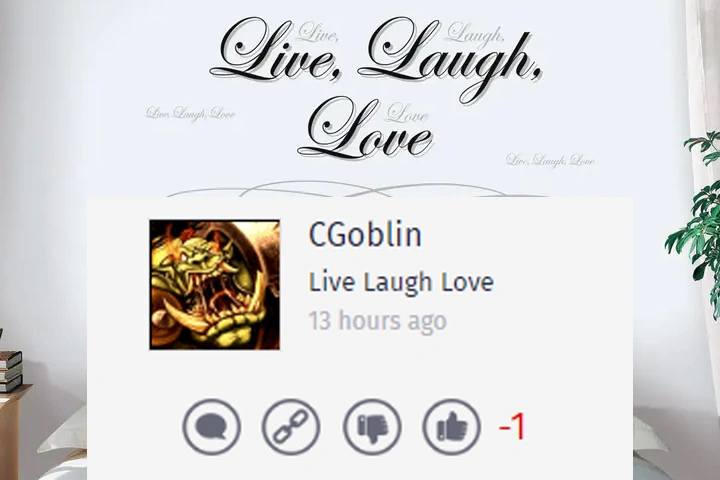Downvote the post with thumbs-down icon

372,427
